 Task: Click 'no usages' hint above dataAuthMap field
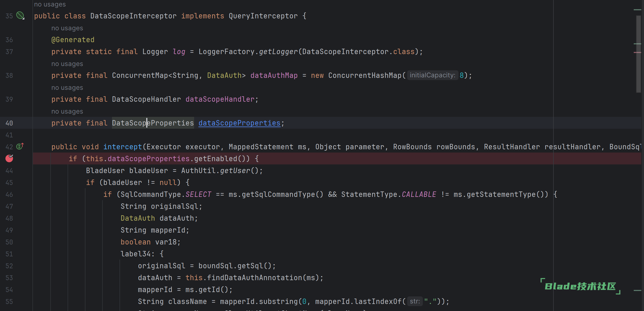(x=67, y=64)
